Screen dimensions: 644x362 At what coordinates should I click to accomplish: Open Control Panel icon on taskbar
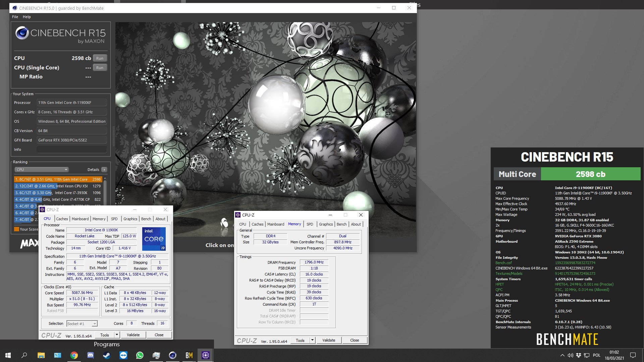[x=58, y=355]
